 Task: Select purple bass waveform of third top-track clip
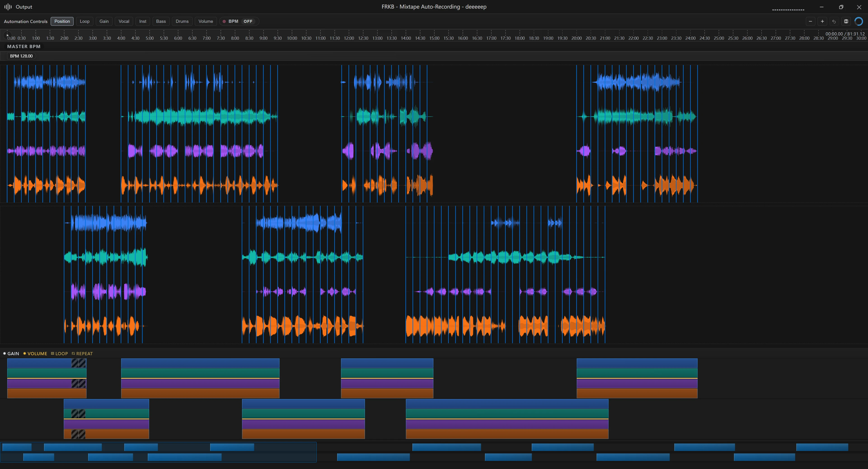pyautogui.click(x=387, y=151)
